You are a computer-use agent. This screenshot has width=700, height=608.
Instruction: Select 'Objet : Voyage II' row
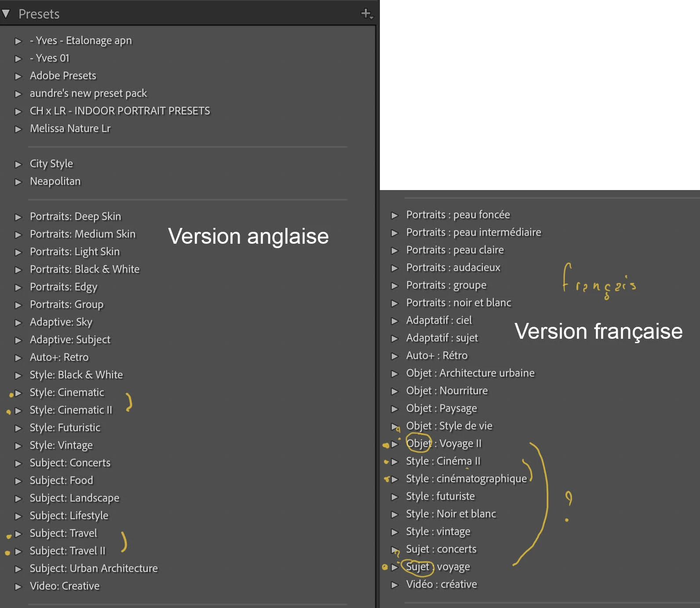tap(444, 443)
